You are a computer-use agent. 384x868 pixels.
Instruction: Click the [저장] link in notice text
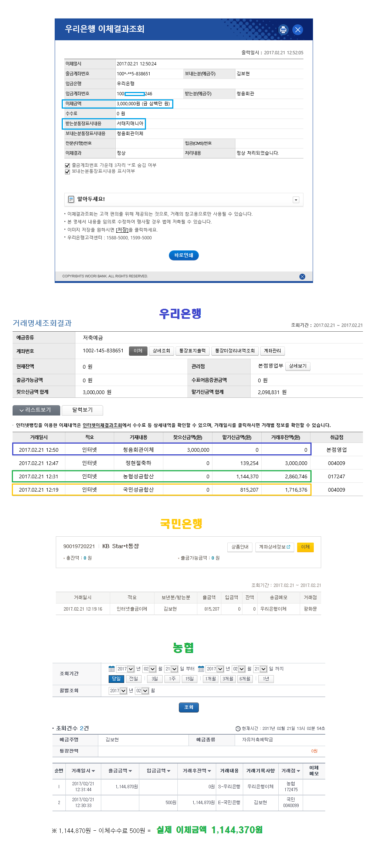[x=122, y=230]
